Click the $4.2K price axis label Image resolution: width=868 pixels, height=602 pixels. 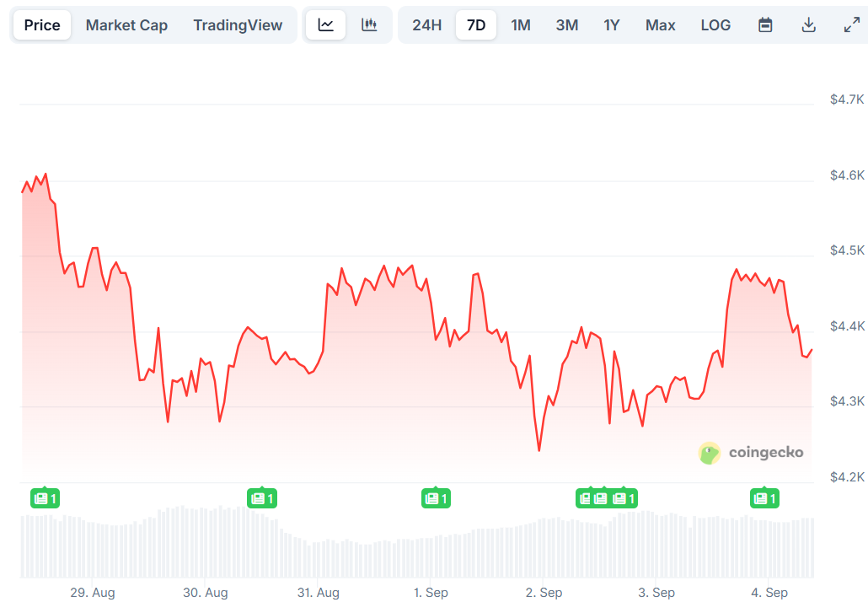tap(847, 476)
